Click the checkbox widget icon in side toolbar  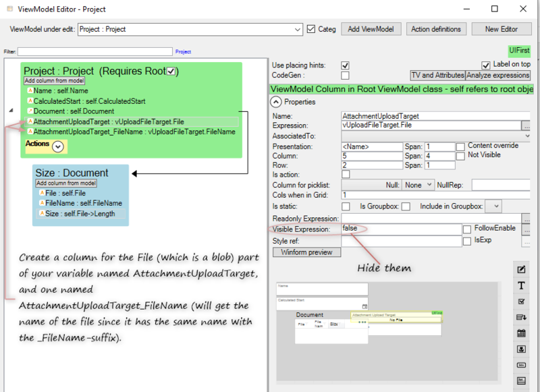pyautogui.click(x=521, y=302)
